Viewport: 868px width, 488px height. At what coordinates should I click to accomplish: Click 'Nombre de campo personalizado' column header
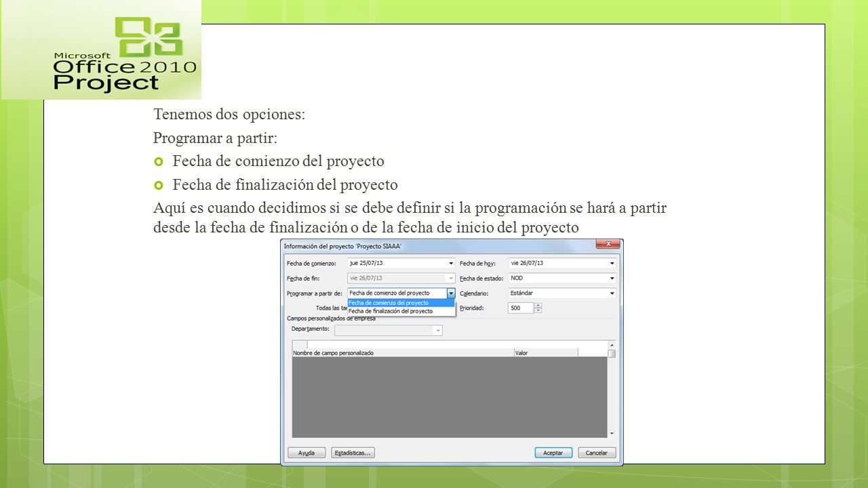(403, 353)
